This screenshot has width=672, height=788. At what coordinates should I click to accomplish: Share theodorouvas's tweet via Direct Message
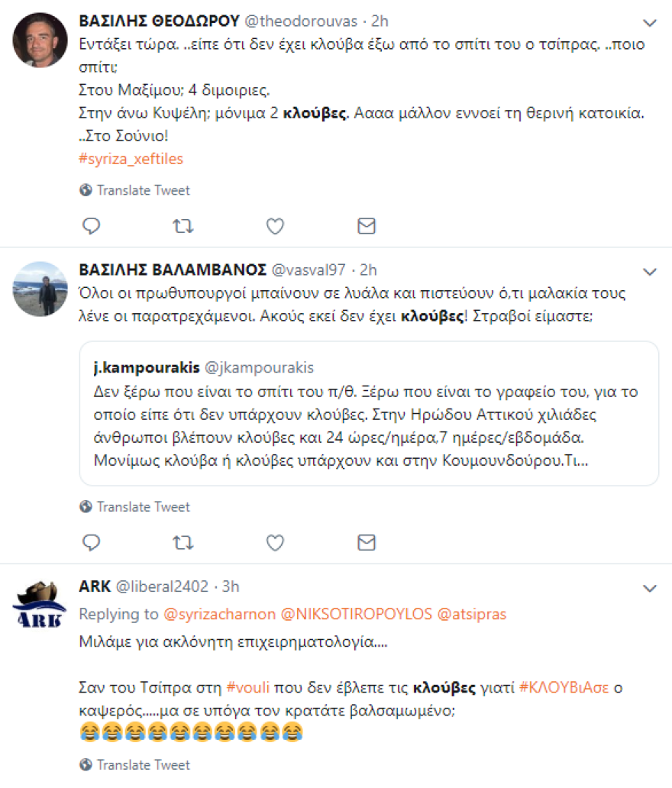coord(366,226)
